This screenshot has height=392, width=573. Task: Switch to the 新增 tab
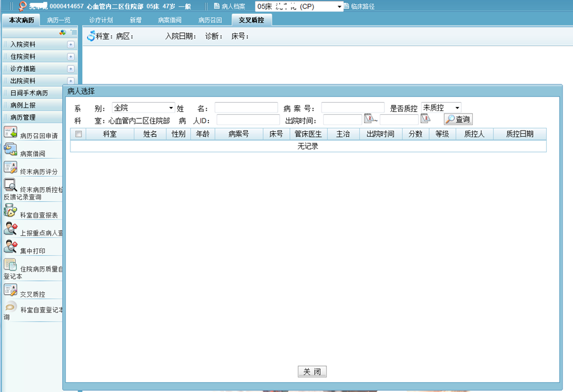(x=136, y=20)
